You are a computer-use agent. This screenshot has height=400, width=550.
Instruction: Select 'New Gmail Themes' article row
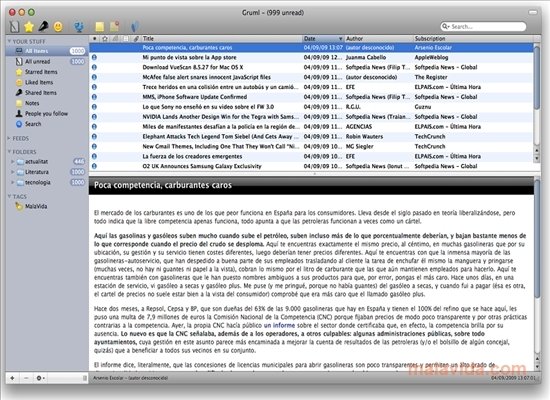[311, 146]
